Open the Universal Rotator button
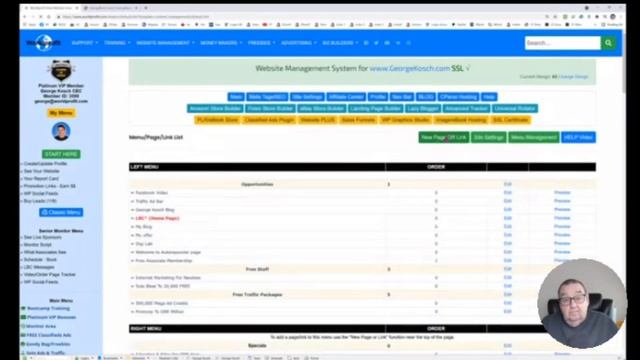640x360 pixels. (514, 108)
